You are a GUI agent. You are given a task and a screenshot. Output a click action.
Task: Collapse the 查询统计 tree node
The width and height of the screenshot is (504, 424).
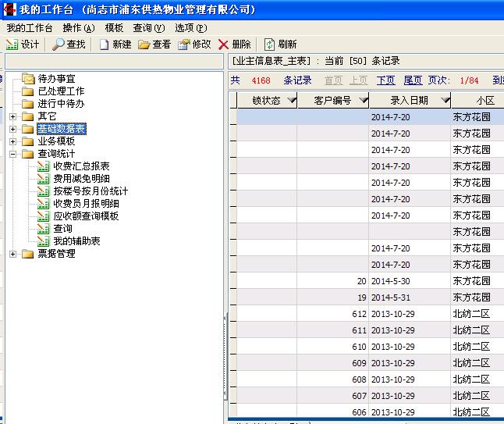click(12, 154)
